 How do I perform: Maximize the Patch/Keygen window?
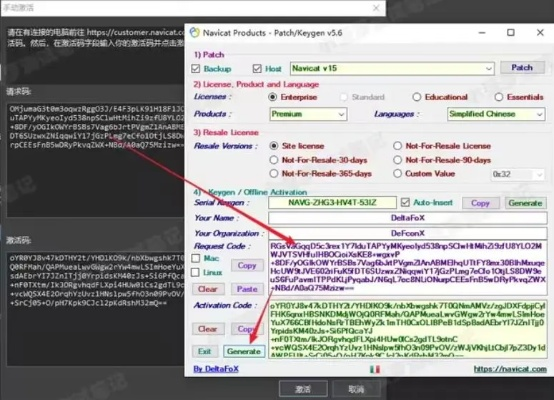(511, 33)
